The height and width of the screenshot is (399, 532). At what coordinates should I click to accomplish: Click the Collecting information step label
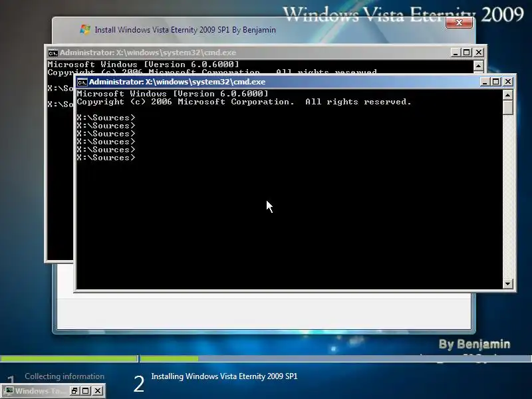click(65, 376)
